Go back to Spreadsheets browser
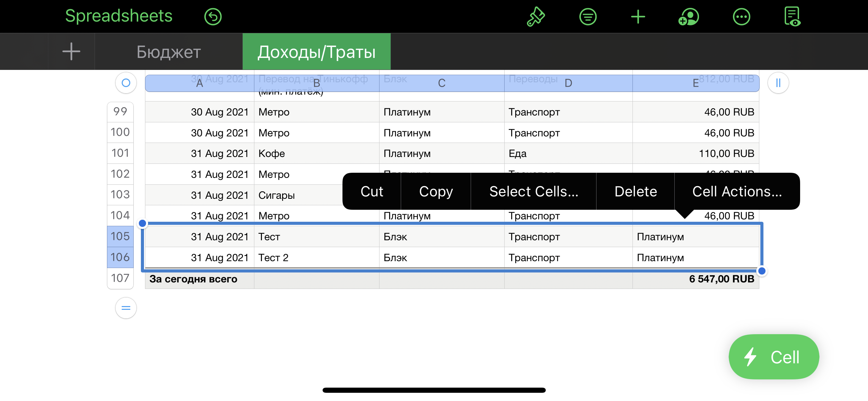868x401 pixels. click(119, 16)
